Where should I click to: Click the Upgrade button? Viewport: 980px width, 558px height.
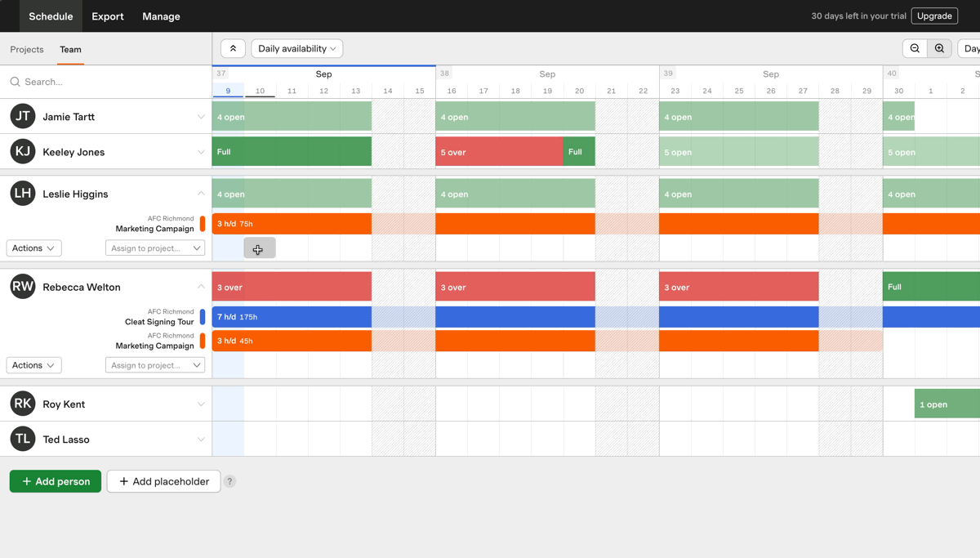pyautogui.click(x=934, y=16)
